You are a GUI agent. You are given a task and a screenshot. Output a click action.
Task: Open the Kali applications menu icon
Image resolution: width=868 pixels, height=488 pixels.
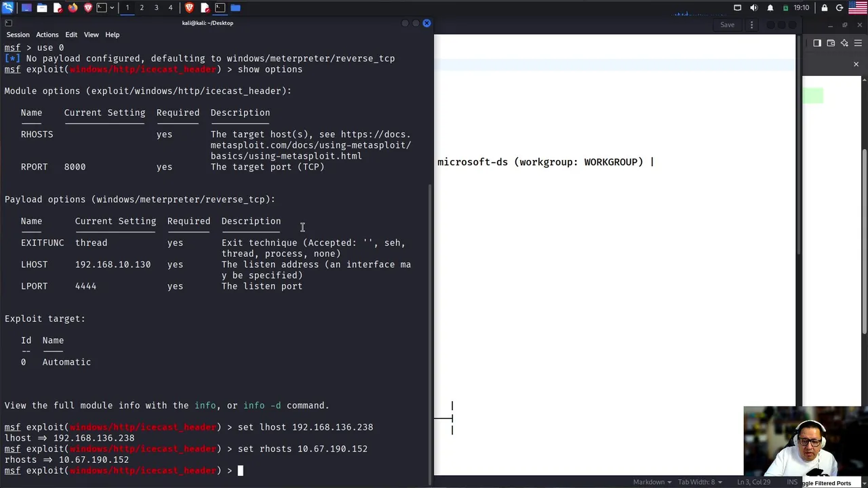[7, 7]
